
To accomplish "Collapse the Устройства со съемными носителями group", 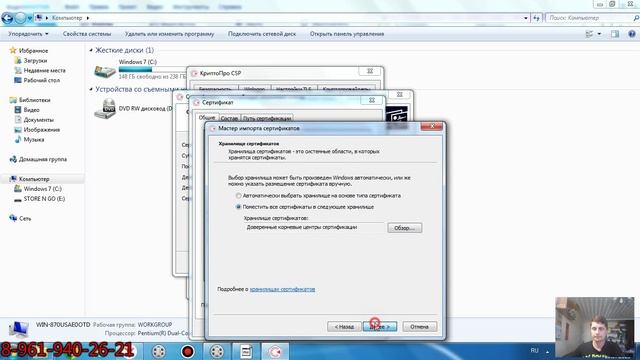I will tap(91, 89).
